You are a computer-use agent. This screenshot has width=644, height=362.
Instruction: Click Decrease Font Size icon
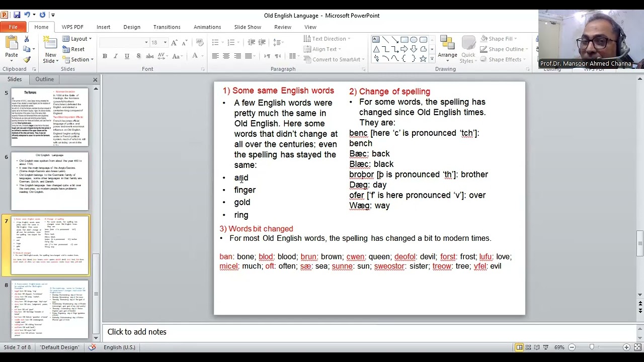click(186, 43)
